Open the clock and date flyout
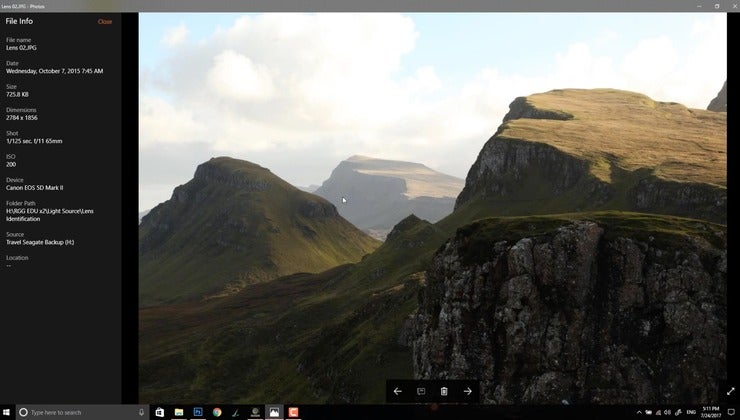 [x=711, y=412]
